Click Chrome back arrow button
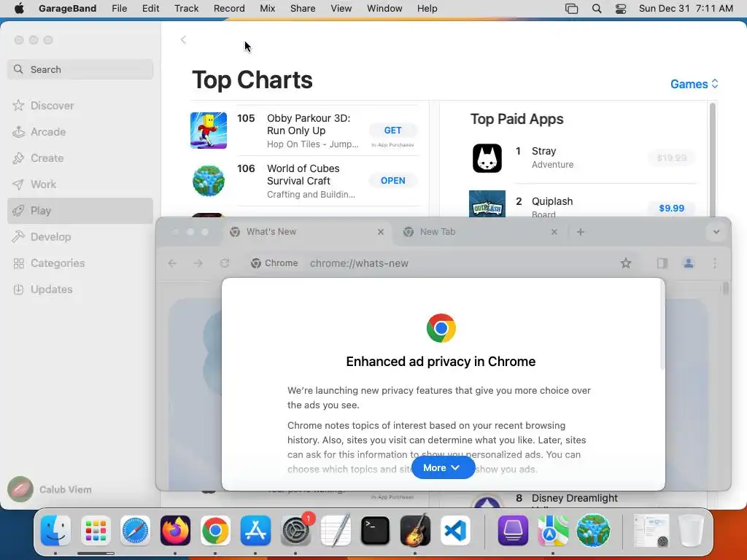 pos(172,262)
